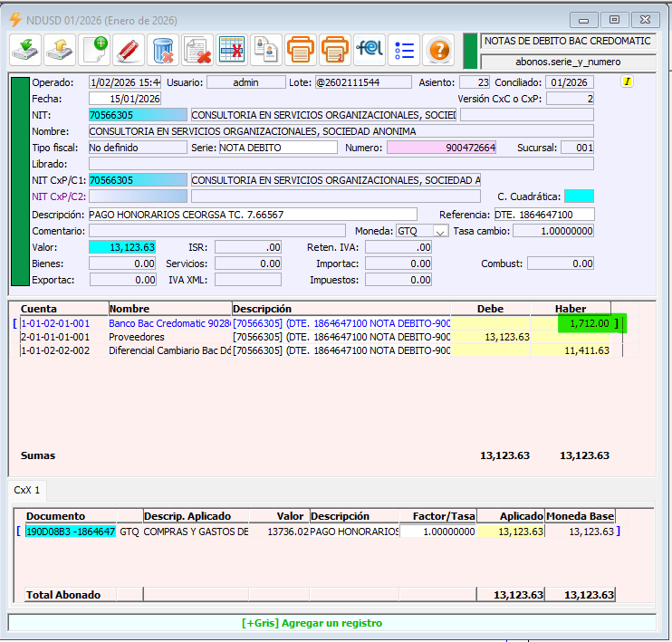This screenshot has width=672, height=642.
Task: Select the Proveedores account row
Action: pos(138,337)
